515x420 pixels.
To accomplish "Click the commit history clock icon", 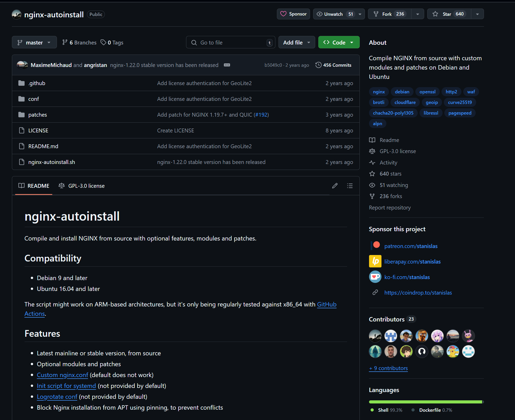I will (318, 65).
